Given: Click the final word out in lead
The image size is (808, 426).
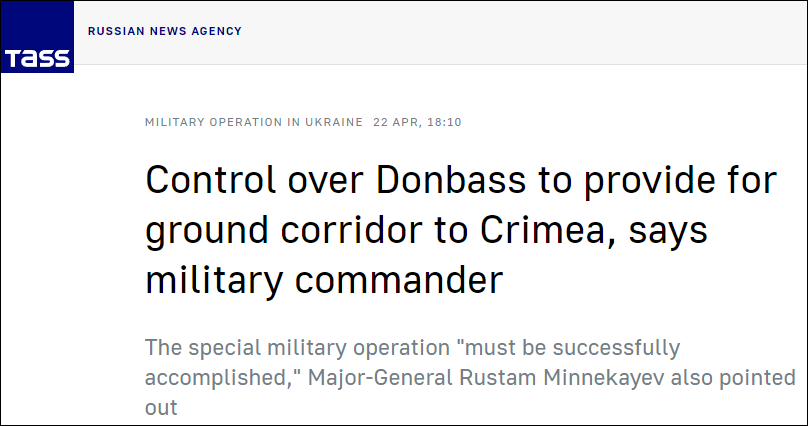Looking at the screenshot, I should point(161,407).
